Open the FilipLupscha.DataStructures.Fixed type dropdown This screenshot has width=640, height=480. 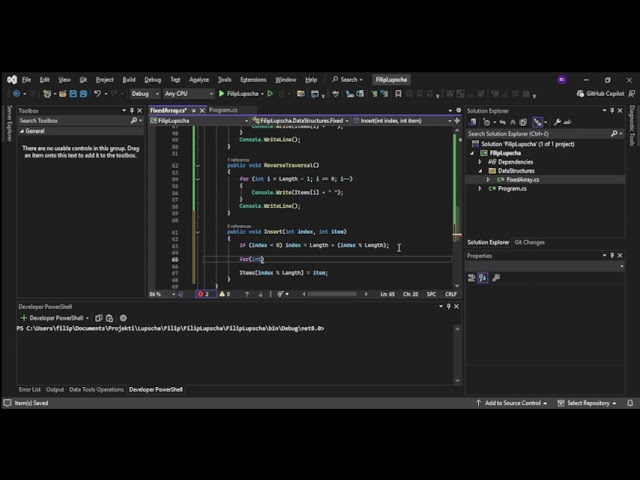(300, 121)
